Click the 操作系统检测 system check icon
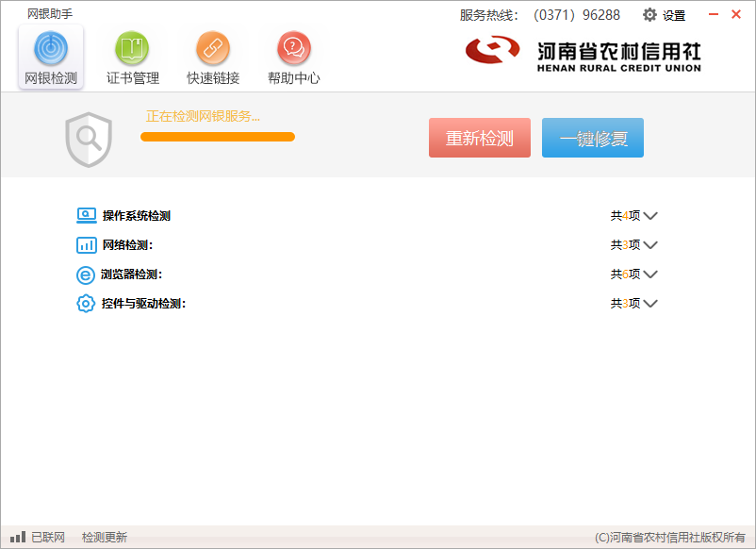The height and width of the screenshot is (549, 756). (x=84, y=215)
